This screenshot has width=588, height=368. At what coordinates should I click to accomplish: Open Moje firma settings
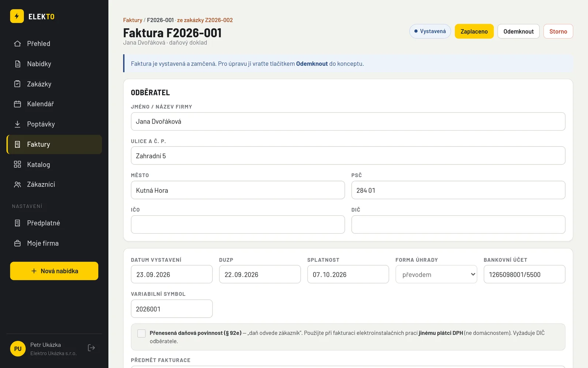pyautogui.click(x=54, y=243)
